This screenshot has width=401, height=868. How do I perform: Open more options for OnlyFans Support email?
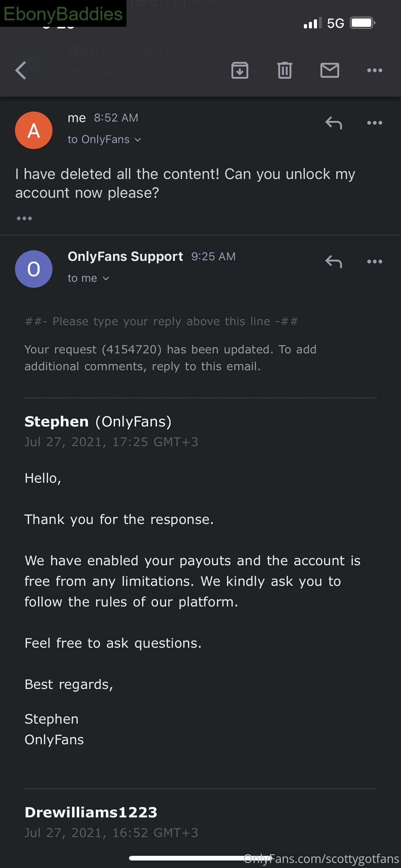click(375, 262)
